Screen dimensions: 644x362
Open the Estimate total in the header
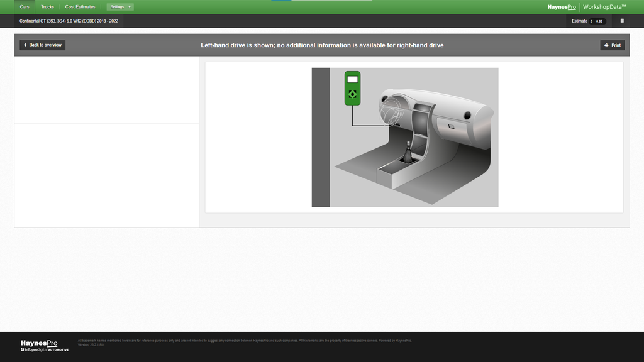(589, 21)
